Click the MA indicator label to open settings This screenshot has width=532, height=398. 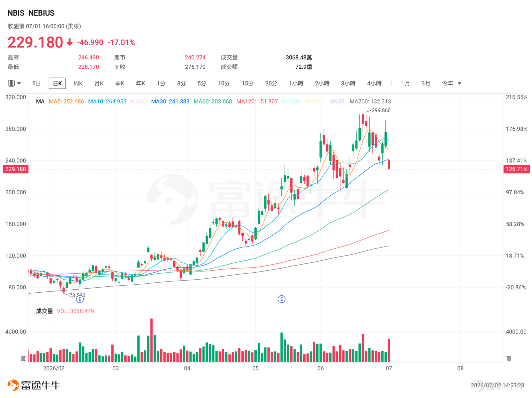click(x=40, y=101)
